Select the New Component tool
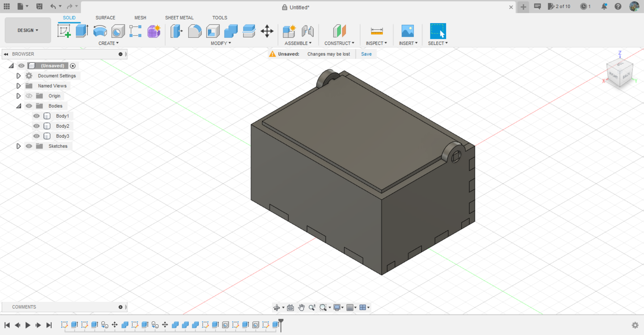 point(289,31)
